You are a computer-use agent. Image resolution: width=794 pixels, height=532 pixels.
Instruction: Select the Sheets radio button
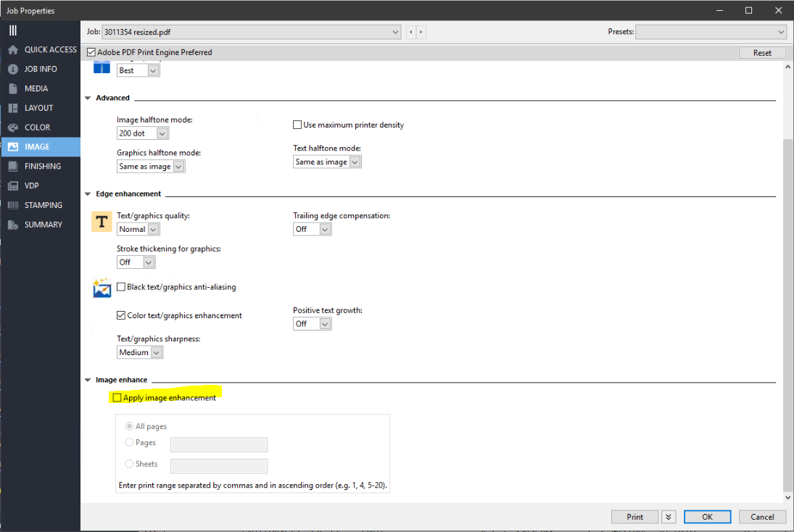pyautogui.click(x=129, y=464)
